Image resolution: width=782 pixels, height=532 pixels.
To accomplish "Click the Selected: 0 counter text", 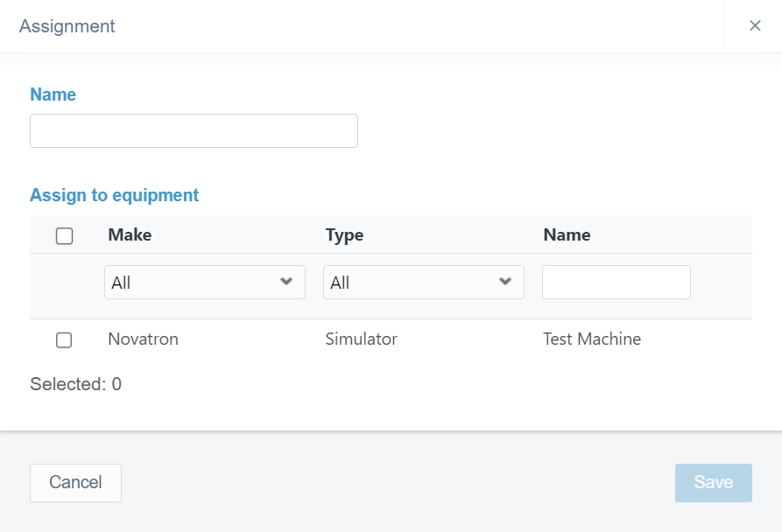I will (x=75, y=383).
